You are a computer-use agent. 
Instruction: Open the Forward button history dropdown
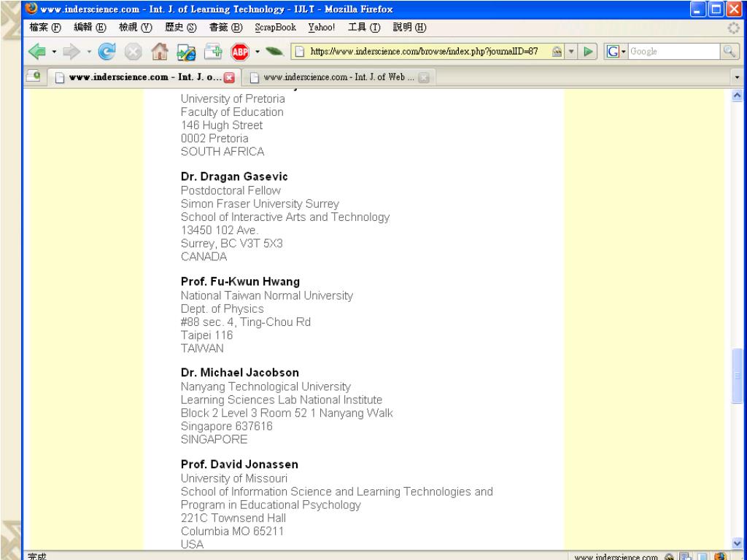point(88,52)
